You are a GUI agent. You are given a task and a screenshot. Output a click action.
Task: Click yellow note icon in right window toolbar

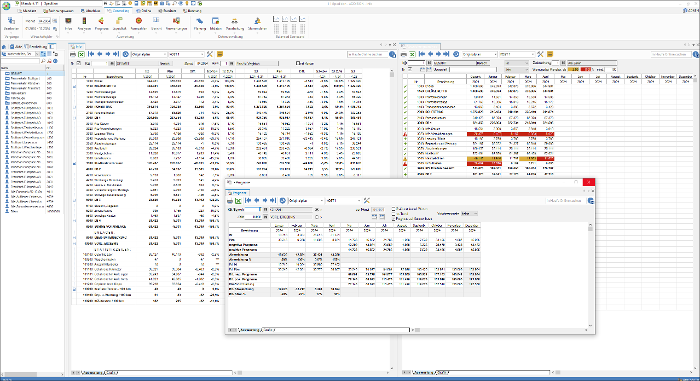[550, 54]
